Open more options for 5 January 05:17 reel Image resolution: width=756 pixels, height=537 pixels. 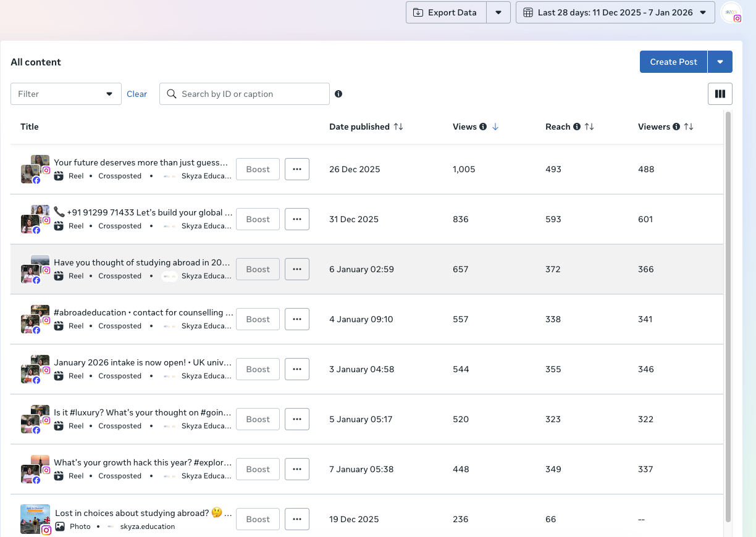(x=297, y=419)
